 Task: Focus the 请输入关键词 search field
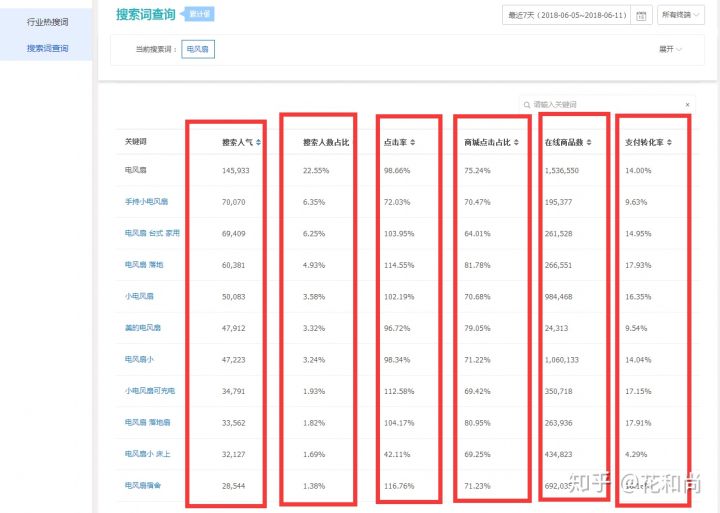pos(607,105)
